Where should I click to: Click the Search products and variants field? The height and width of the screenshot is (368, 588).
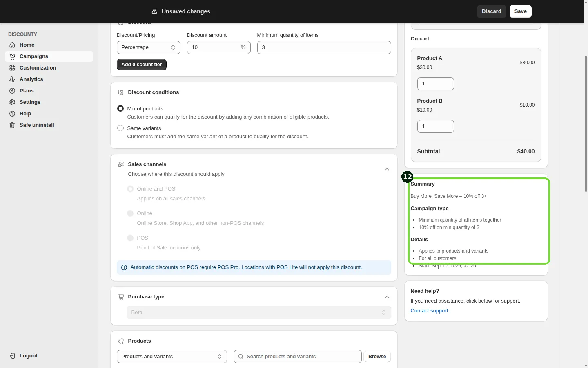pos(298,357)
